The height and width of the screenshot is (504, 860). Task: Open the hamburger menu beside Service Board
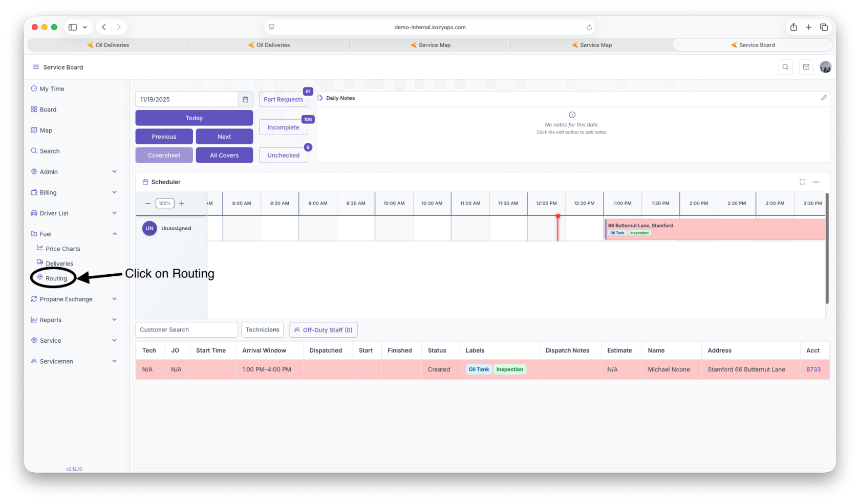coord(36,67)
